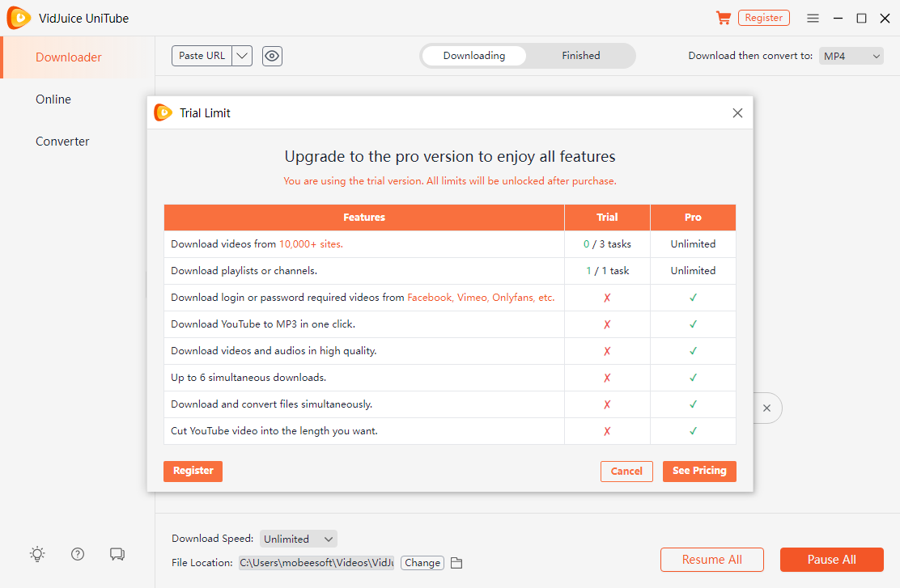Click Unlimited in the playlists row
This screenshot has height=588, width=900.
(693, 271)
